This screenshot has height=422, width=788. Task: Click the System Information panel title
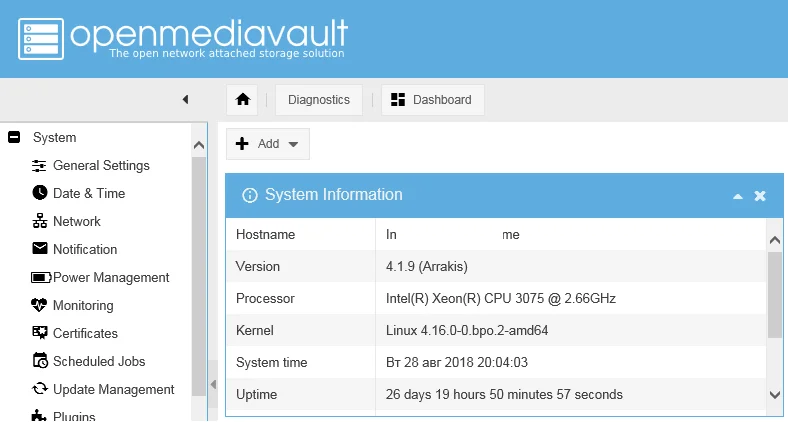pyautogui.click(x=334, y=195)
